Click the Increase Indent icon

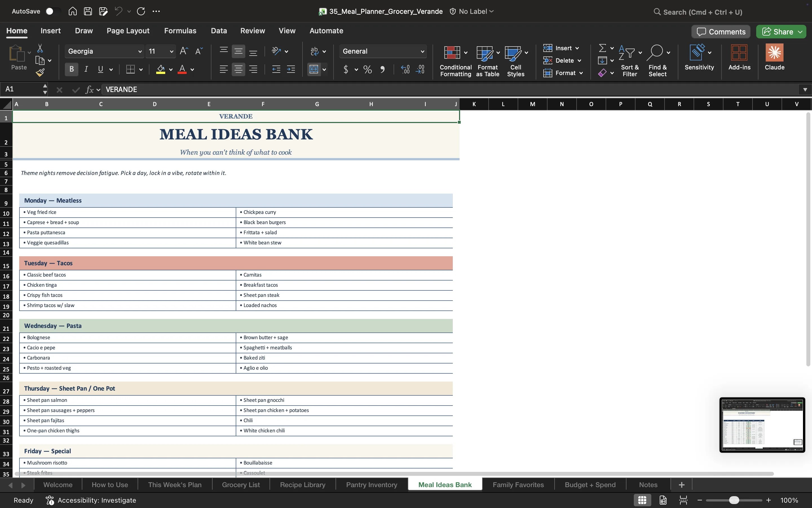click(x=291, y=69)
